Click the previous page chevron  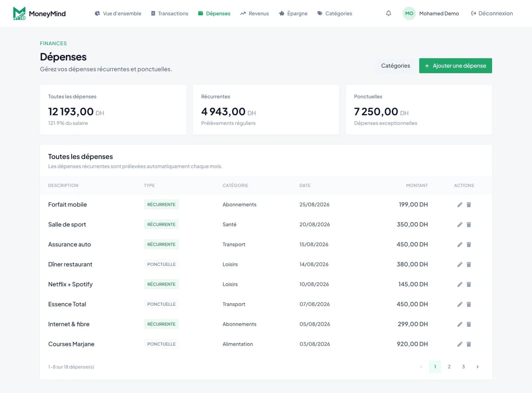[x=421, y=367]
